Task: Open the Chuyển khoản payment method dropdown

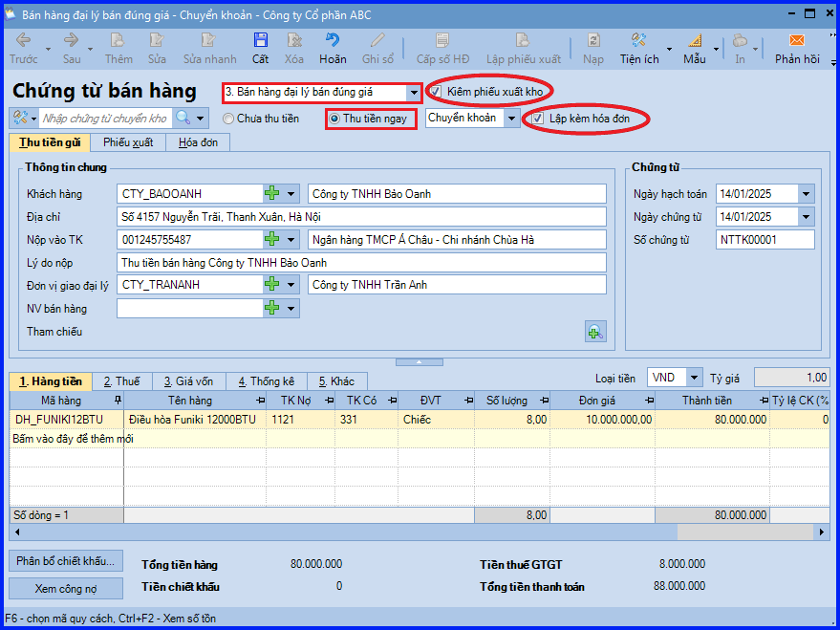Action: [x=511, y=119]
